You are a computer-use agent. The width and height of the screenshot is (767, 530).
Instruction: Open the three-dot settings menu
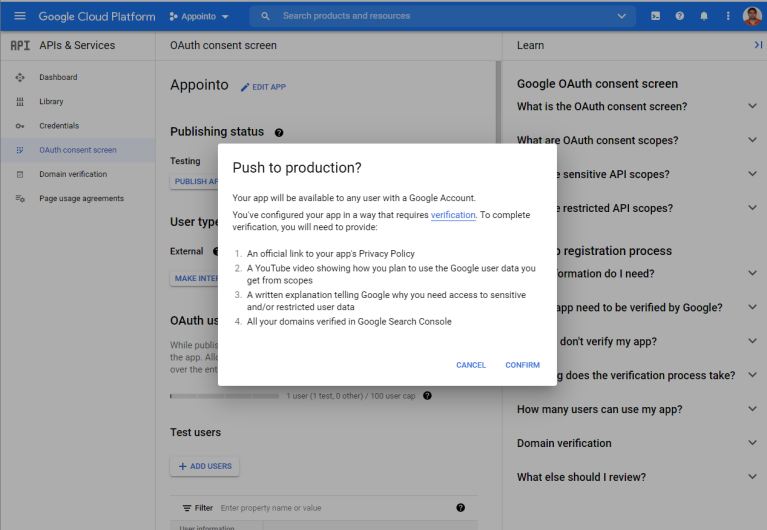click(728, 16)
